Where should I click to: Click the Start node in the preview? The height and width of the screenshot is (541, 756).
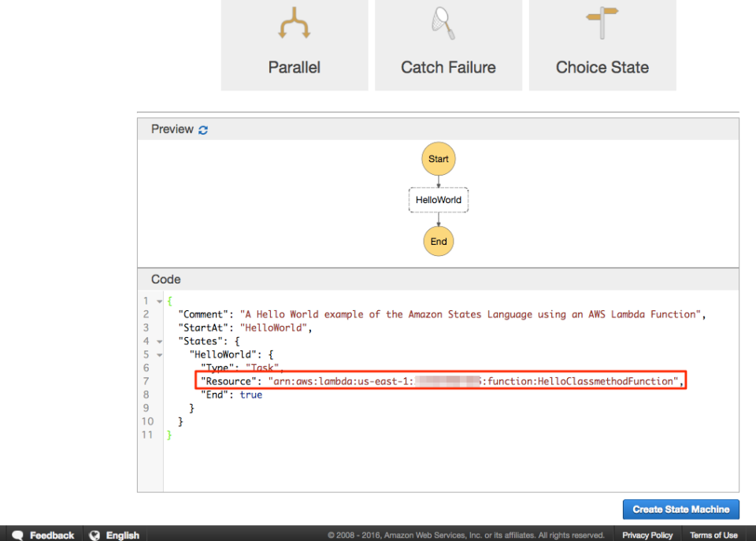438,158
